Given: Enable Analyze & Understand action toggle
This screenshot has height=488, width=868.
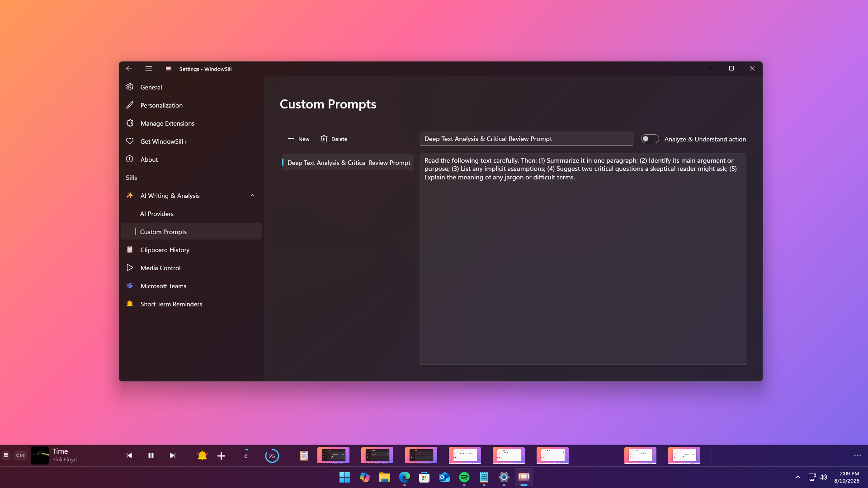Looking at the screenshot, I should coord(650,139).
